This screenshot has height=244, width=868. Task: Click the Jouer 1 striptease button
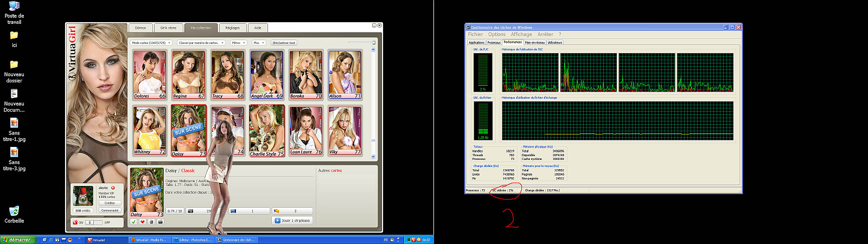coord(292,220)
